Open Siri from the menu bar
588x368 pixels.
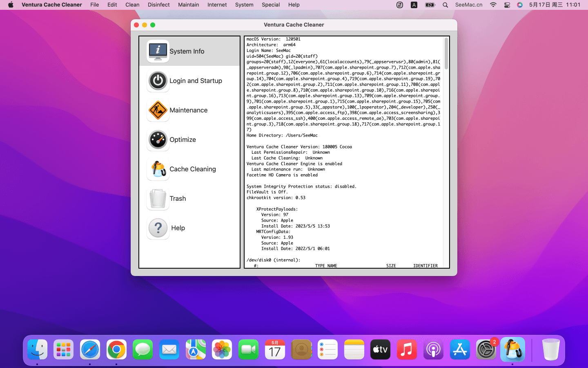pyautogui.click(x=520, y=5)
